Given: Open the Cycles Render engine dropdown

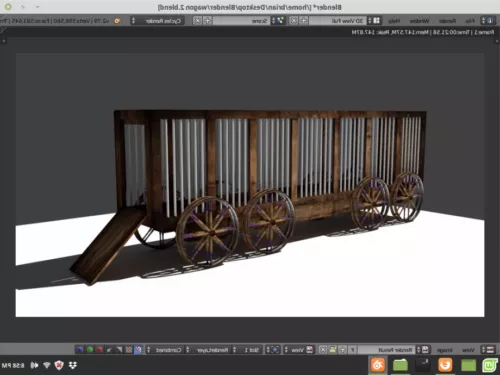Looking at the screenshot, I should [157, 21].
